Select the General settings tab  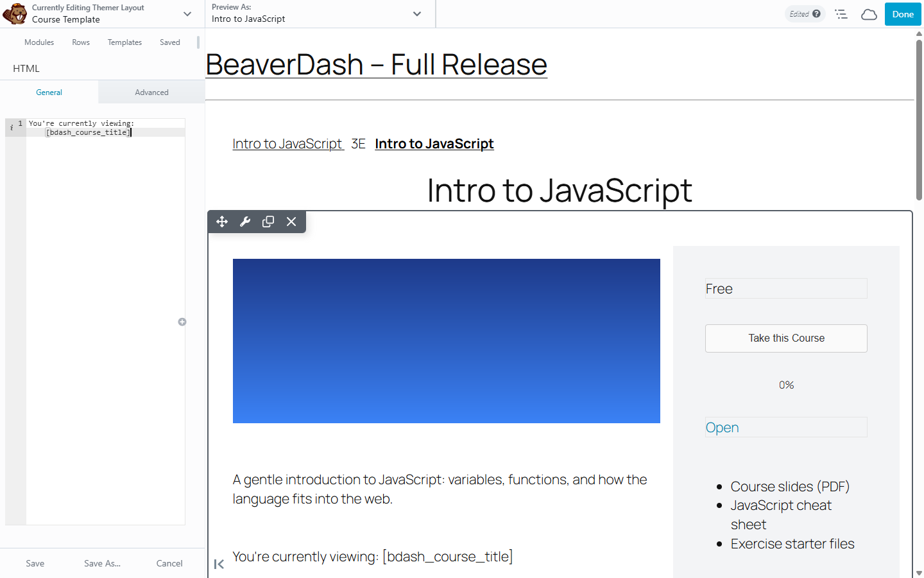[x=49, y=92]
